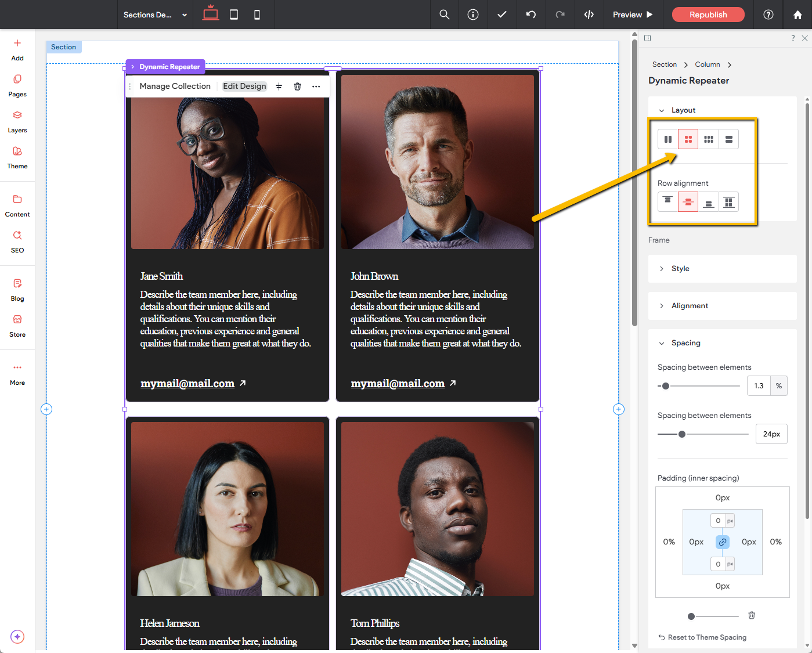Change px unit of top padding field

(730, 521)
